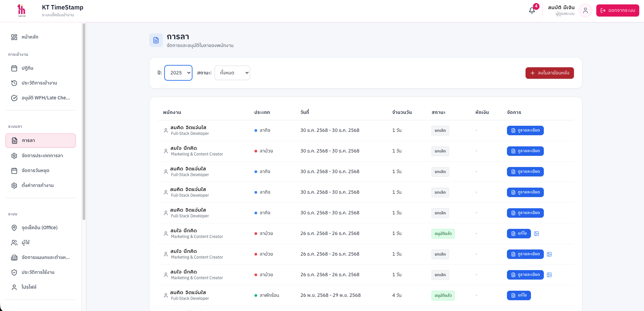This screenshot has width=644, height=311.
Task: Click the KT TimeStamp logo
Action: click(22, 11)
